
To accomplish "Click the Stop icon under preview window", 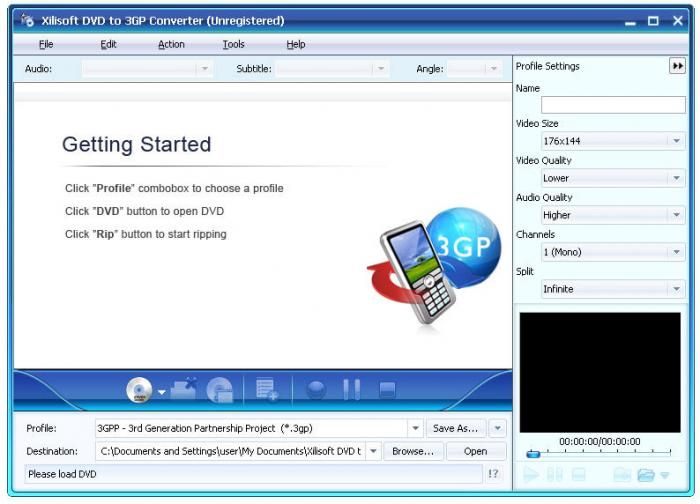I will coord(579,474).
